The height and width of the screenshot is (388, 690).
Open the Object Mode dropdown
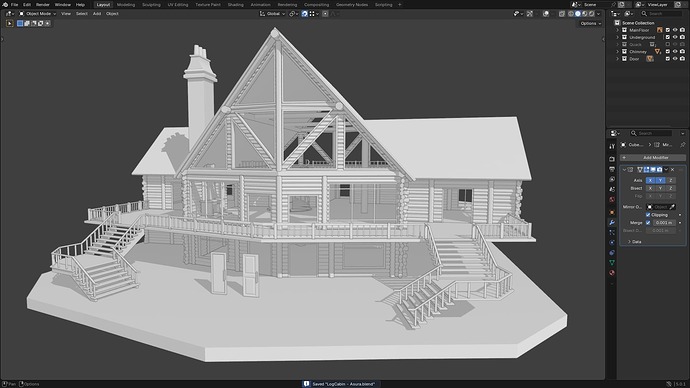click(37, 14)
